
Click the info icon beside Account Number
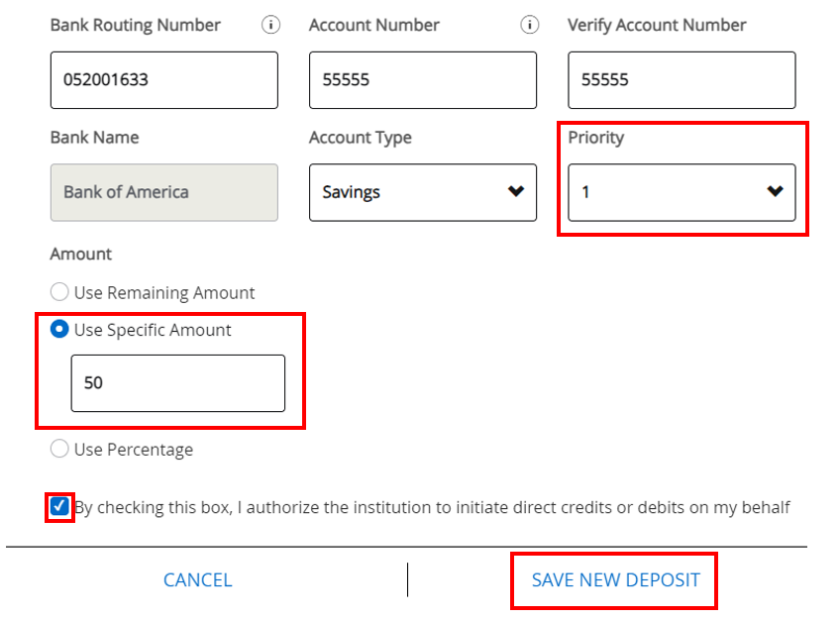pyautogui.click(x=529, y=25)
